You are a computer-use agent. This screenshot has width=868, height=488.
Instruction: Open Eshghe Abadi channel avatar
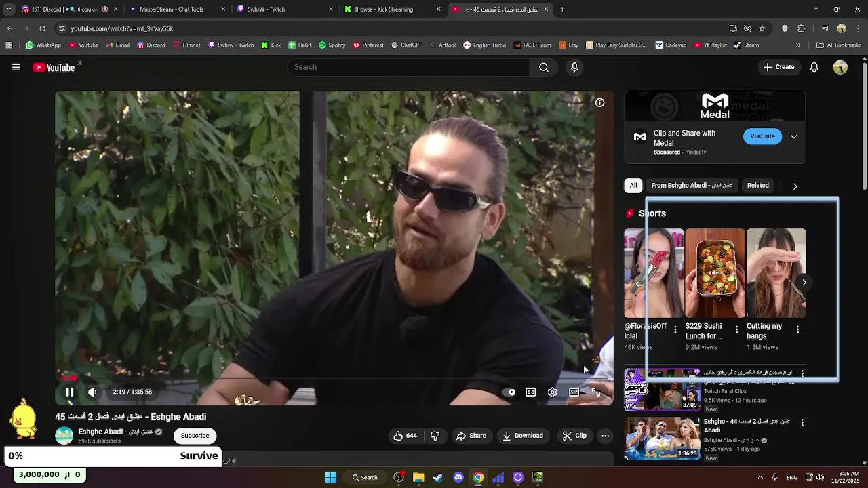click(x=64, y=436)
